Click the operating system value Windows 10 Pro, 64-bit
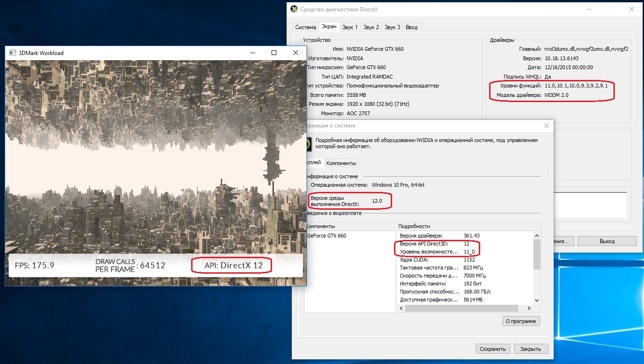This screenshot has width=644, height=364. (x=398, y=185)
